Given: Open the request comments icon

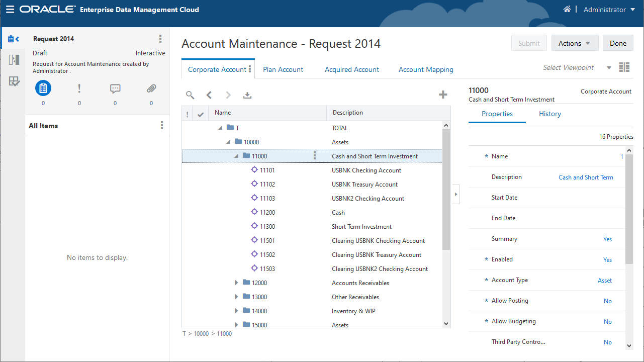Looking at the screenshot, I should point(115,89).
